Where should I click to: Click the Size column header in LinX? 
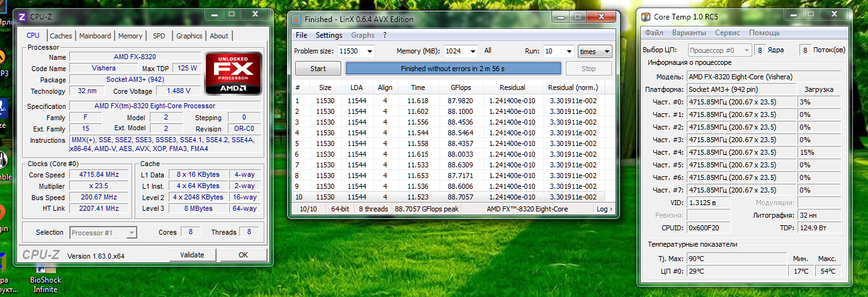[x=325, y=87]
